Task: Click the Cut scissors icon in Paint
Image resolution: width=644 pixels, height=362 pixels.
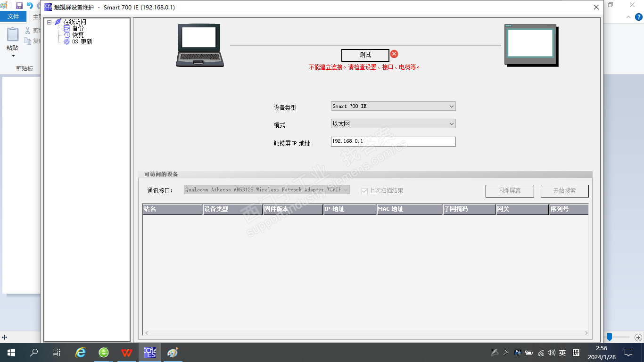Action: pos(28,31)
